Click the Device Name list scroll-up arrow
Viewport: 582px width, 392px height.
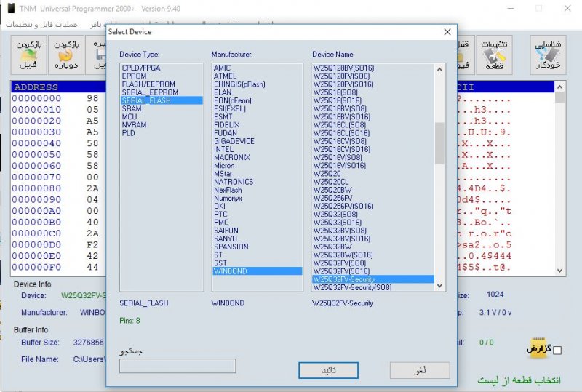click(439, 69)
